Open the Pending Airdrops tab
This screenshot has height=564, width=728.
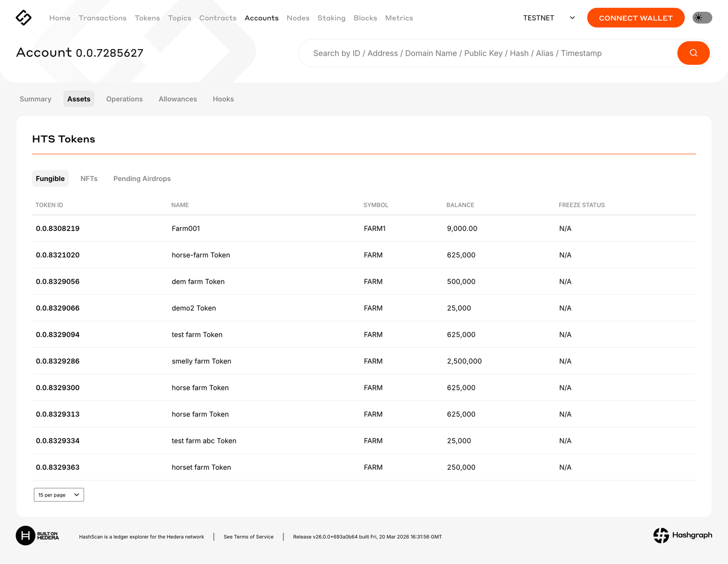[142, 179]
